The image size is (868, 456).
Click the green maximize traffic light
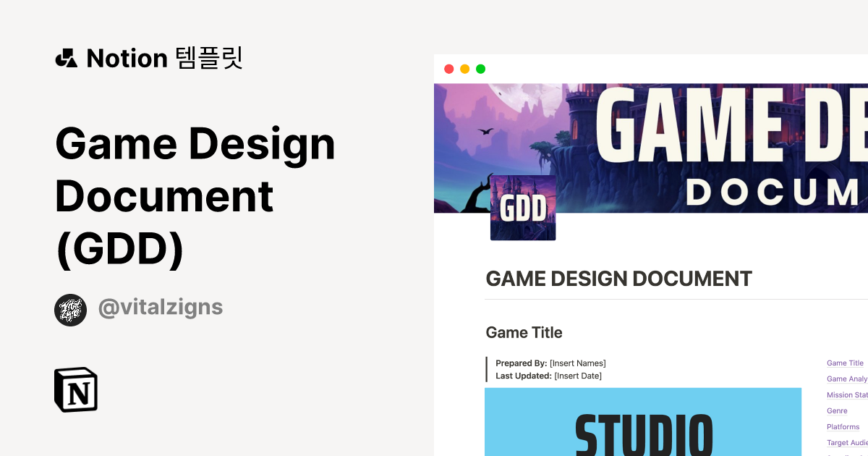[x=480, y=69]
